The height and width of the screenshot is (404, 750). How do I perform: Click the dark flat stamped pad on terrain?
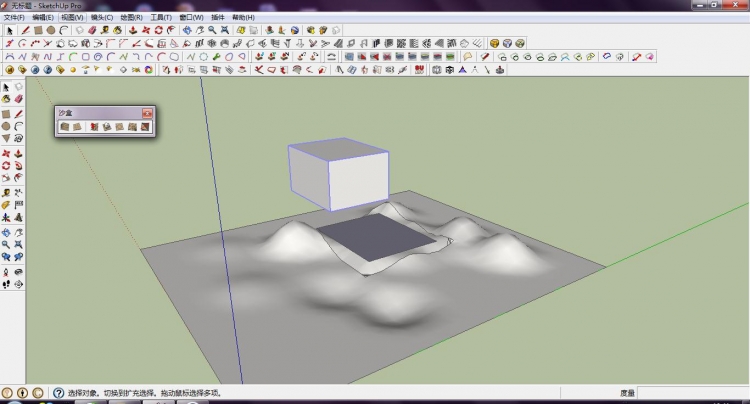(378, 237)
